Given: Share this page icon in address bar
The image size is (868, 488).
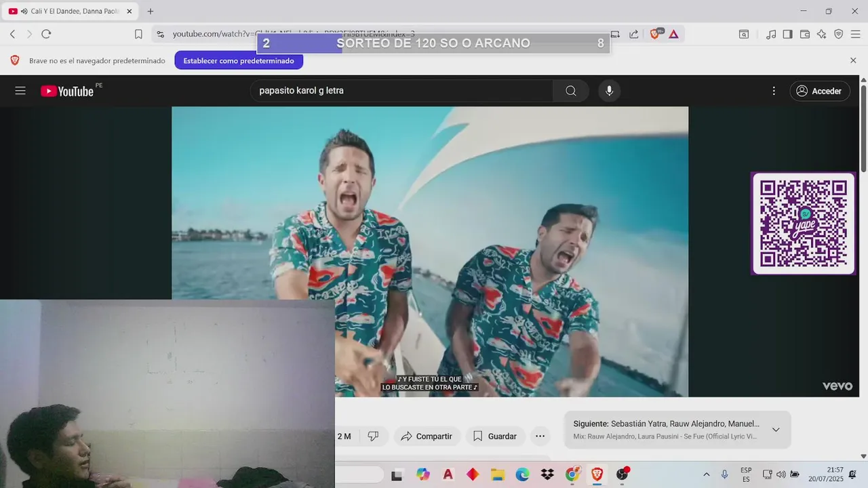Looking at the screenshot, I should (x=633, y=34).
